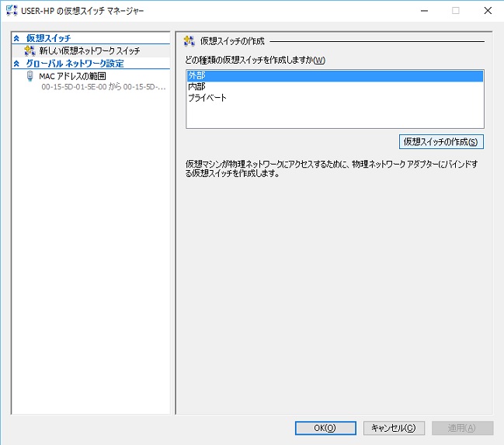This screenshot has width=504, height=445.
Task: Click the 仮想スイッチの作成(S) button
Action: coord(441,142)
